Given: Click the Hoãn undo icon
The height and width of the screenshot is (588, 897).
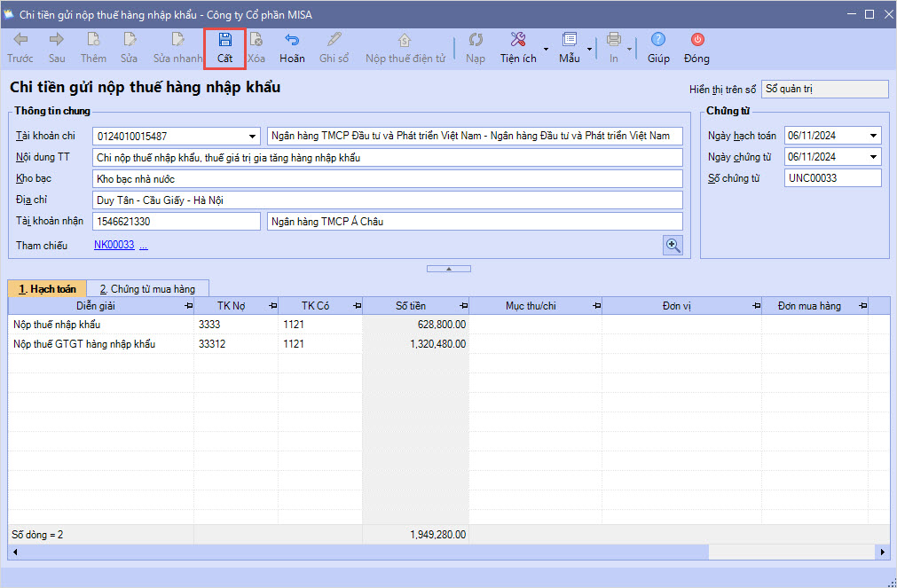Looking at the screenshot, I should 292,40.
